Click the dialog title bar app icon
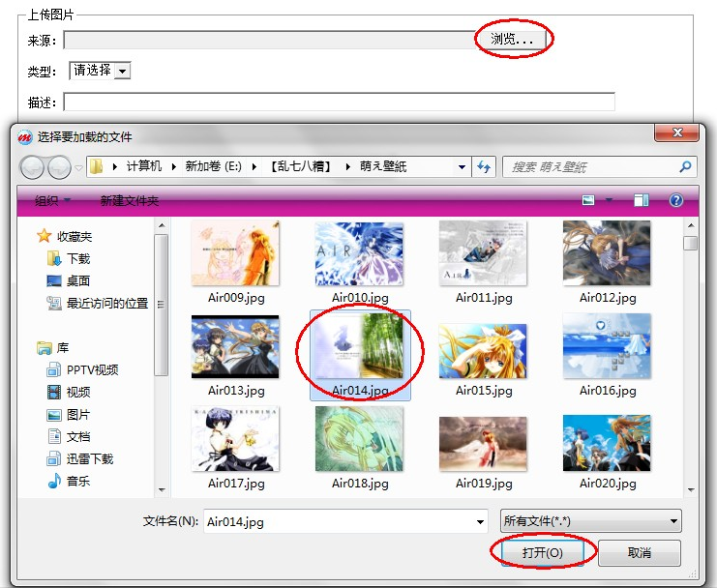Image resolution: width=717 pixels, height=588 pixels. [25, 137]
